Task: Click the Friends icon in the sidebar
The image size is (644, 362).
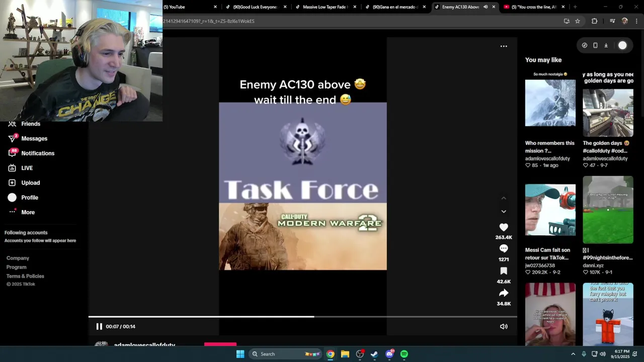Action: (x=12, y=124)
